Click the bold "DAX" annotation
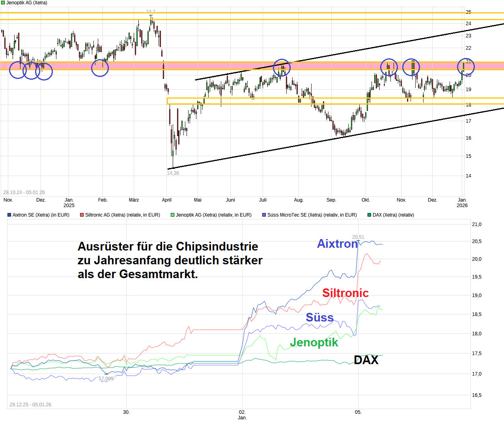The height and width of the screenshot is (430, 504). (x=365, y=360)
